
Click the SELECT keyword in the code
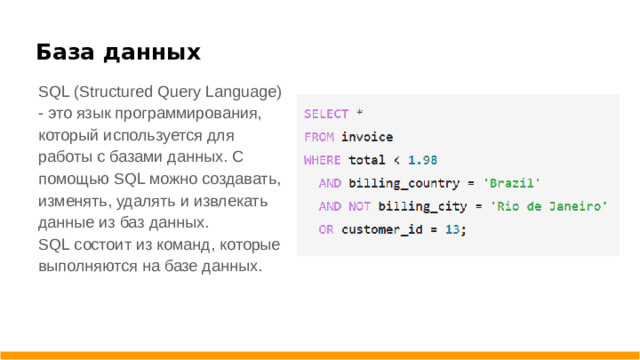(x=326, y=114)
